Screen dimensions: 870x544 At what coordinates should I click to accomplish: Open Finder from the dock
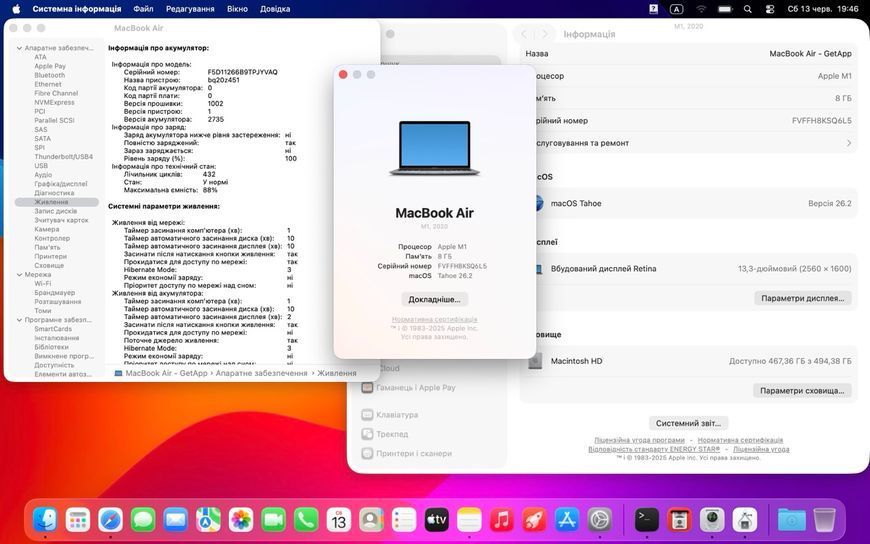(x=45, y=520)
